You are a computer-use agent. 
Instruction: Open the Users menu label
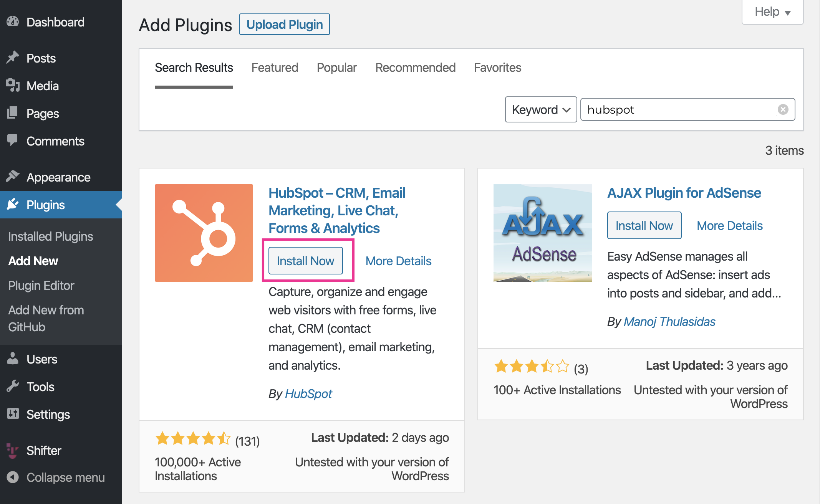(42, 359)
